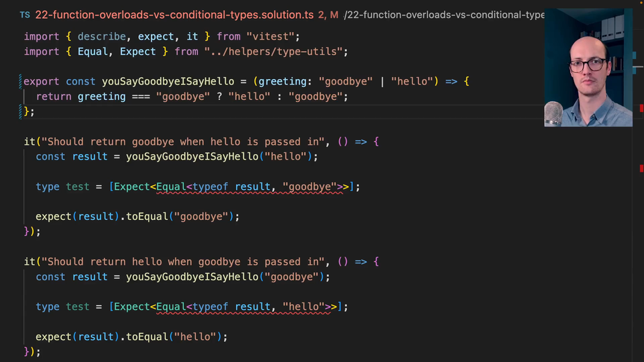Select the 22-function-overloads-vs-conditional-types.solution.ts tab
Viewport: 644px width, 362px height.
point(172,14)
